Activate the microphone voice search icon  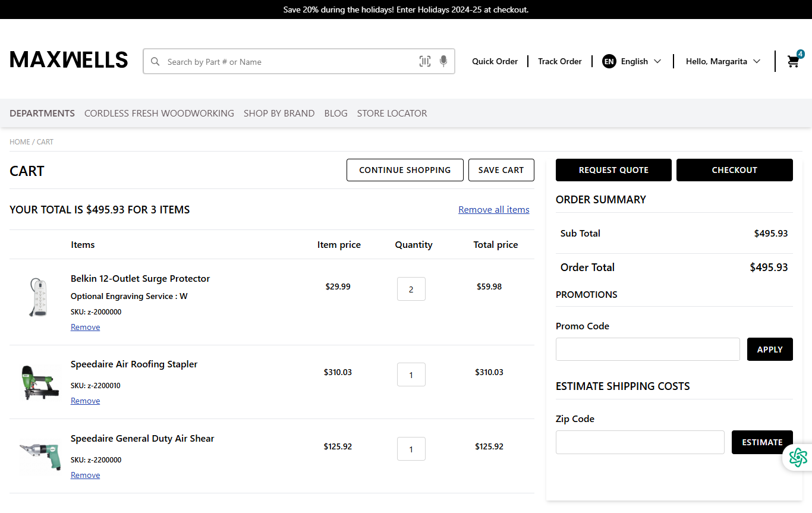(x=443, y=61)
